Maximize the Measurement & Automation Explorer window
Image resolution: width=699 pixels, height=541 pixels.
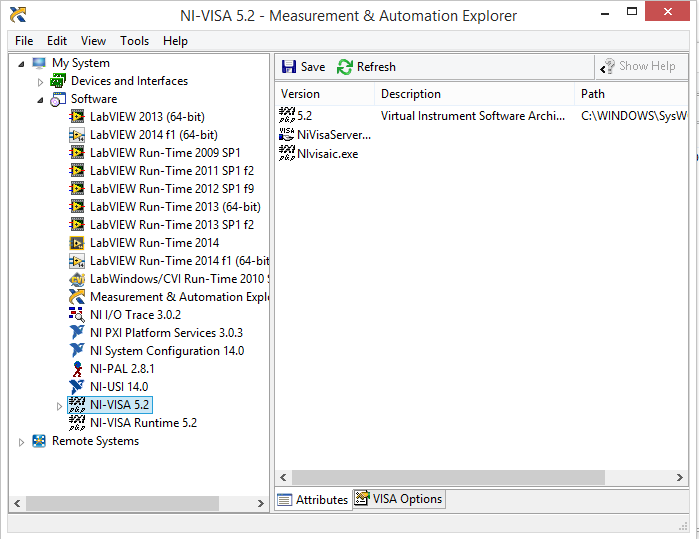[632, 12]
